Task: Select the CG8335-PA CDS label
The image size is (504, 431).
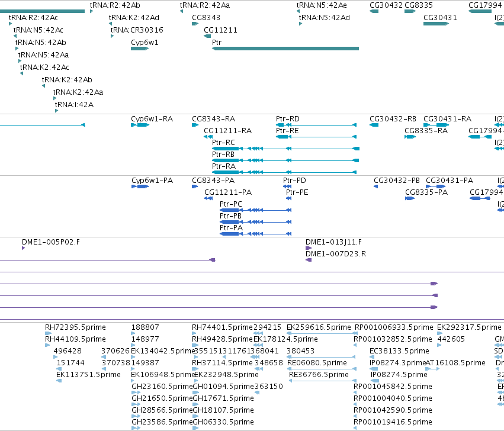Action: coord(426,192)
